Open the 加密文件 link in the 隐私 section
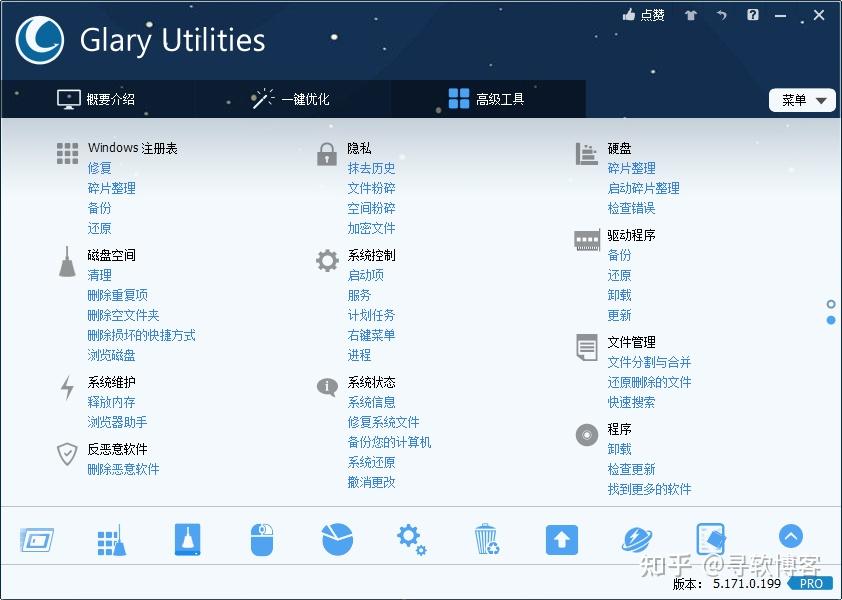This screenshot has height=600, width=842. coord(371,228)
